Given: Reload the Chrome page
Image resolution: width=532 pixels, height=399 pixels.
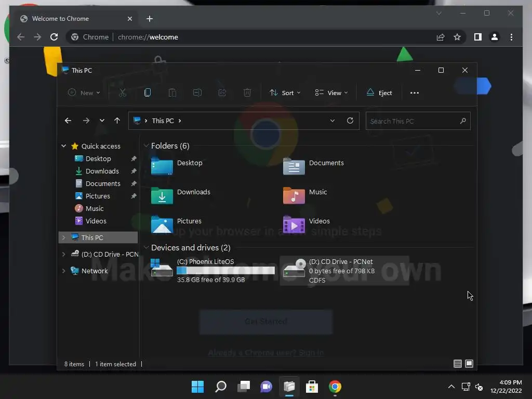Looking at the screenshot, I should (54, 37).
